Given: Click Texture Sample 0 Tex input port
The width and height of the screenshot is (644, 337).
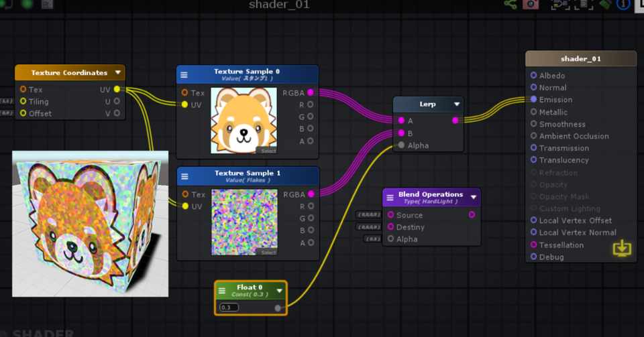Looking at the screenshot, I should (185, 92).
